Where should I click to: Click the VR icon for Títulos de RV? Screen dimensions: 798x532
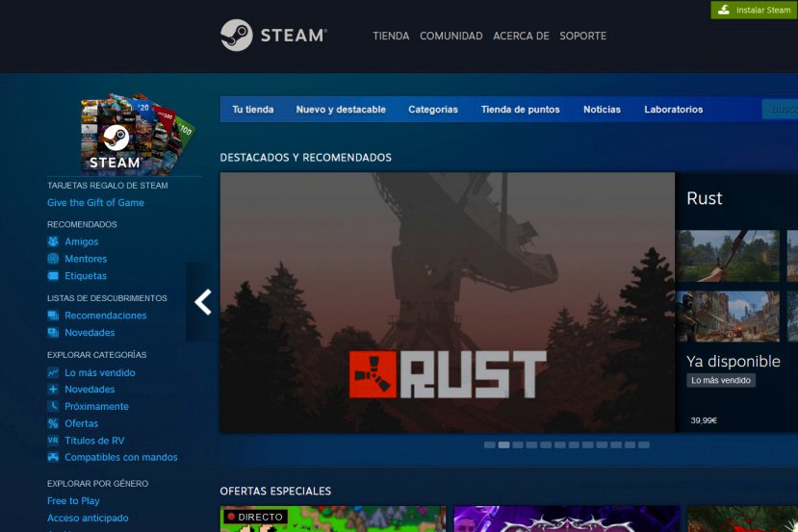[53, 441]
